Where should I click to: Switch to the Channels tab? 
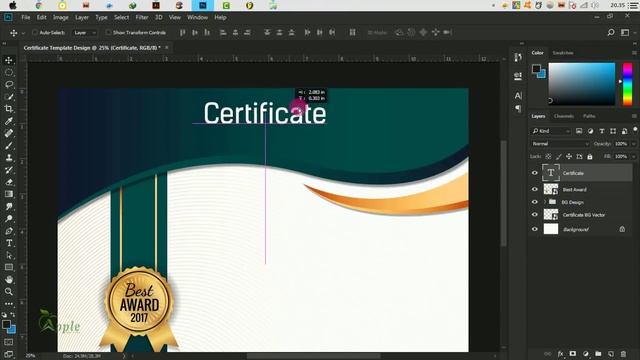pos(564,116)
